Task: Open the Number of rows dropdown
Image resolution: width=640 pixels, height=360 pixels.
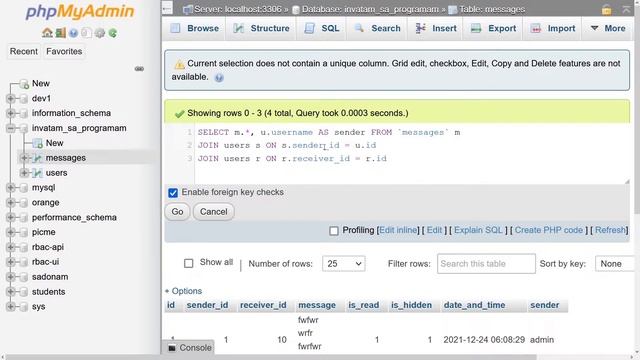Action: point(344,264)
